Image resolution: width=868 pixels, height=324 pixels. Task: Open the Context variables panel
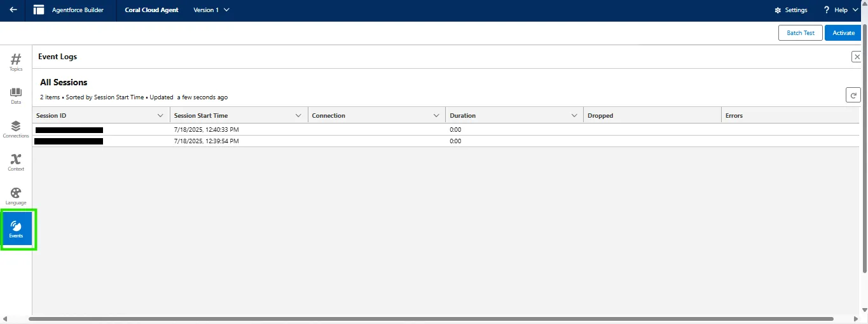(x=16, y=162)
